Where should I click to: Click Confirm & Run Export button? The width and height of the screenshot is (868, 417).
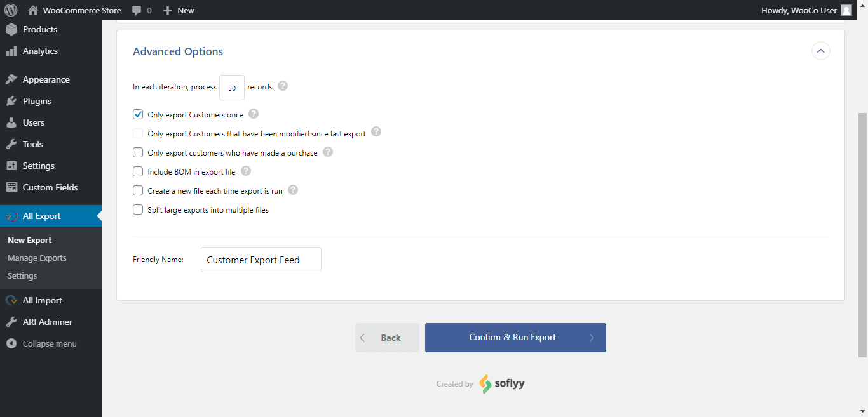coord(515,337)
